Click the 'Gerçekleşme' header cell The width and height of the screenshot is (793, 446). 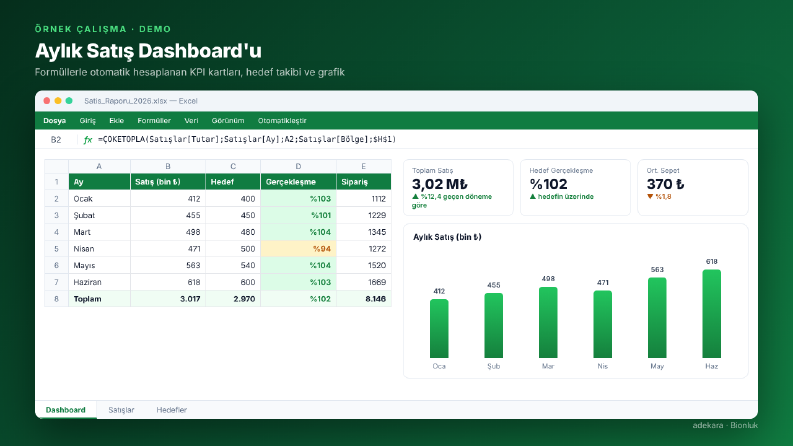pos(298,182)
